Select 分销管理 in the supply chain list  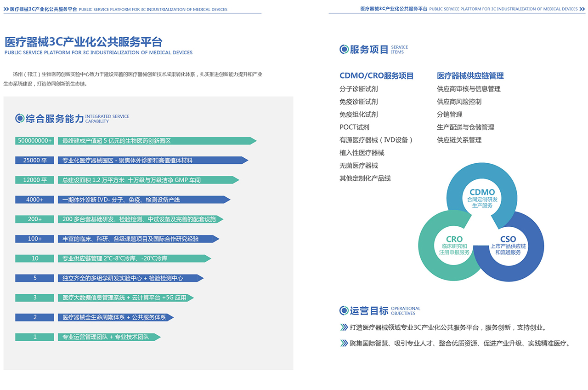point(450,115)
